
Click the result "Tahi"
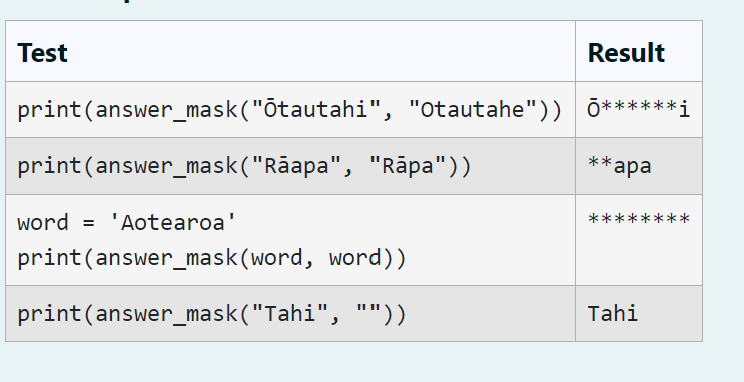tap(613, 314)
